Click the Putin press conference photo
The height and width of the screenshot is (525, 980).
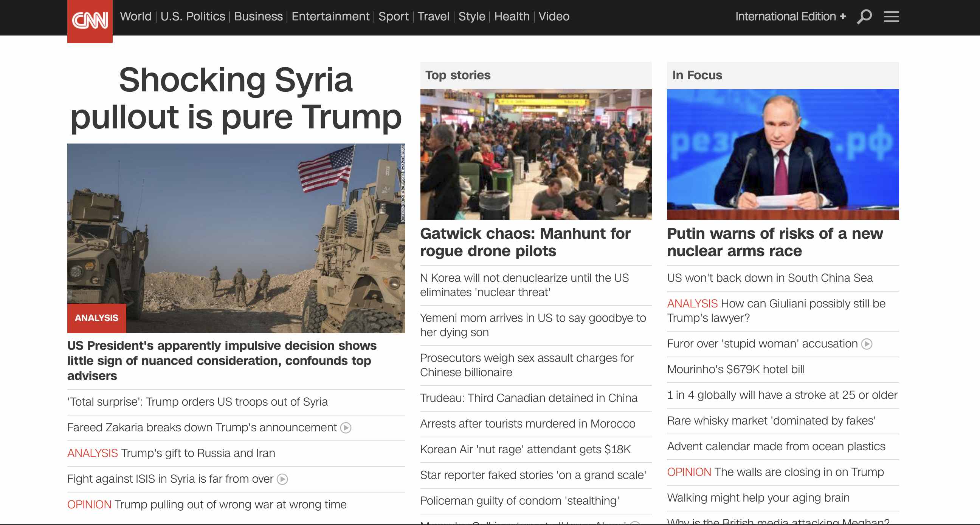click(x=783, y=154)
